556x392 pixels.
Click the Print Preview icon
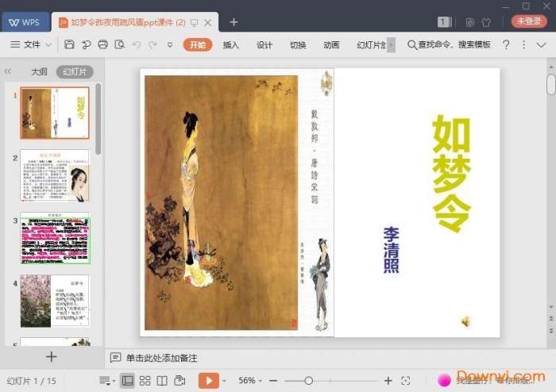click(120, 44)
